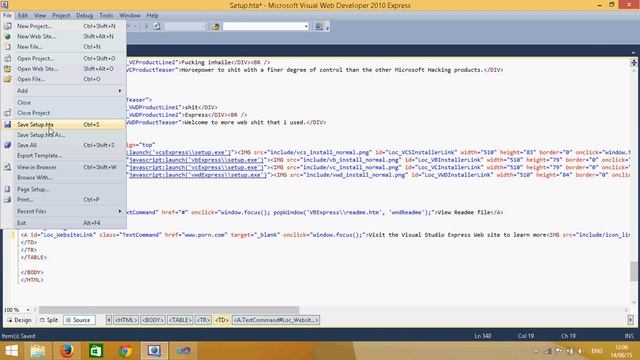
Task: Open the toolbar options overflow arrow
Action: tap(327, 28)
